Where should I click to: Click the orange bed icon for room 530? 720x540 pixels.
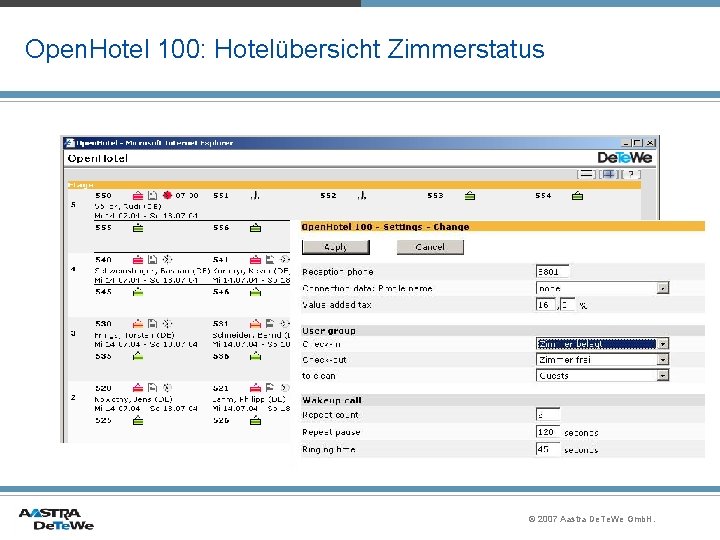(138, 324)
